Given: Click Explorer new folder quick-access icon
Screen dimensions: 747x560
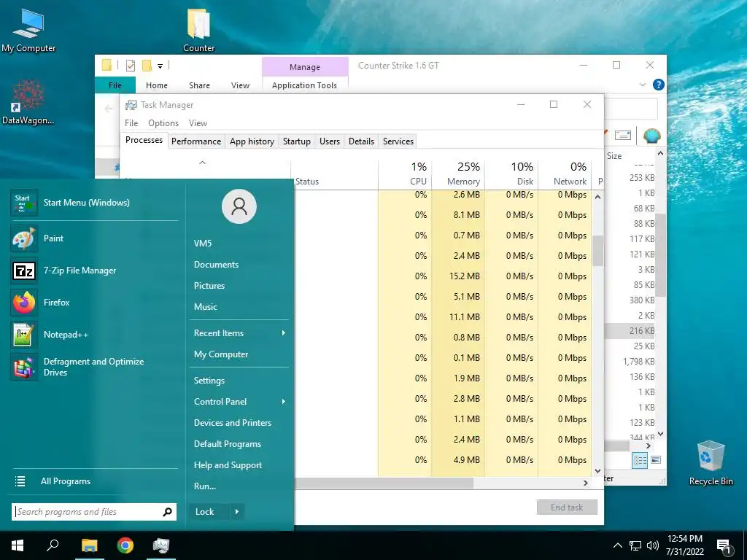Looking at the screenshot, I should coord(147,66).
